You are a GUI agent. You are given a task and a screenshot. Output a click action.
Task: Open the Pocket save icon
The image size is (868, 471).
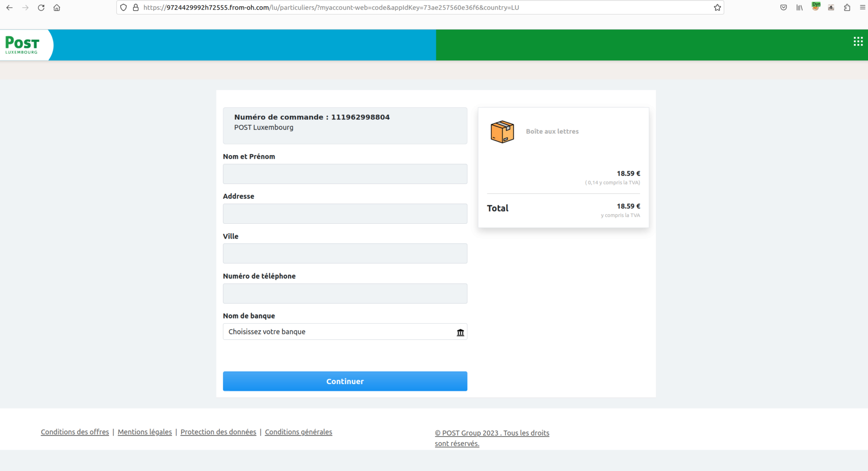click(x=783, y=8)
